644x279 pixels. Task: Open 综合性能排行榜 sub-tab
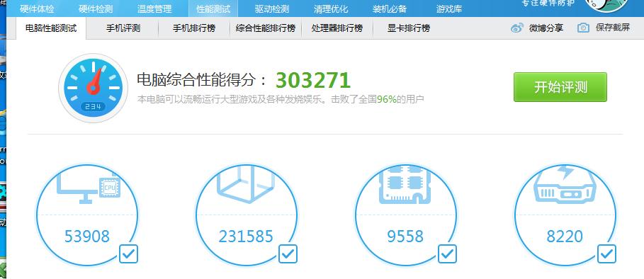pos(265,28)
